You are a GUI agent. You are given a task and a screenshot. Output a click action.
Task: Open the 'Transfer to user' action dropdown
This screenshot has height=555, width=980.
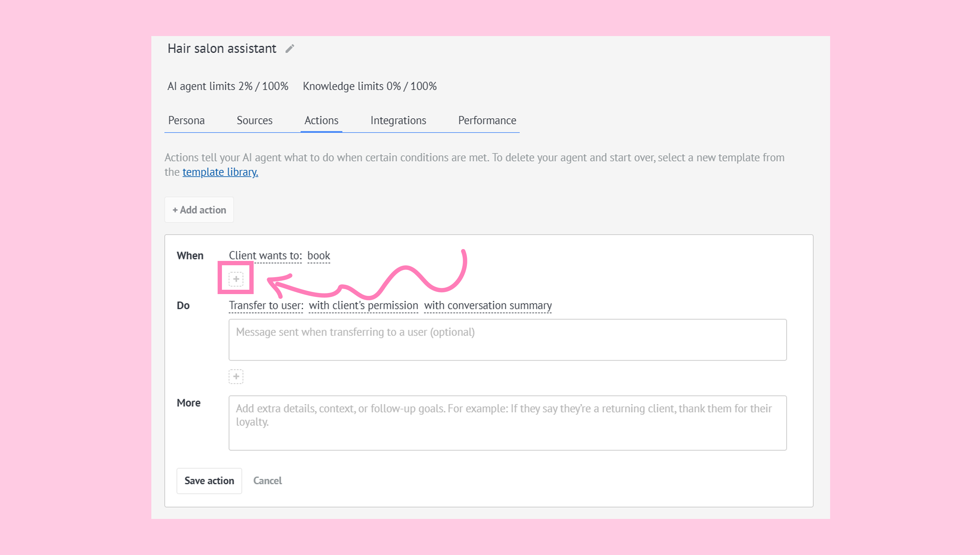click(266, 306)
